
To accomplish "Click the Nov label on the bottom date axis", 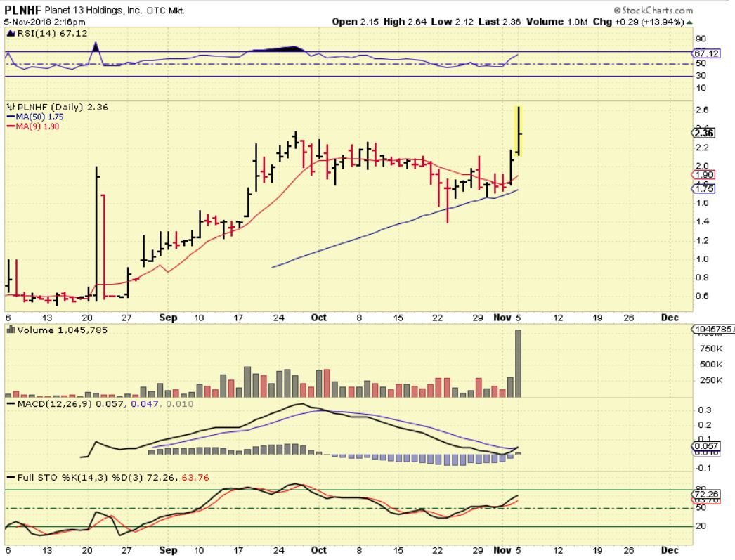I will tap(502, 550).
